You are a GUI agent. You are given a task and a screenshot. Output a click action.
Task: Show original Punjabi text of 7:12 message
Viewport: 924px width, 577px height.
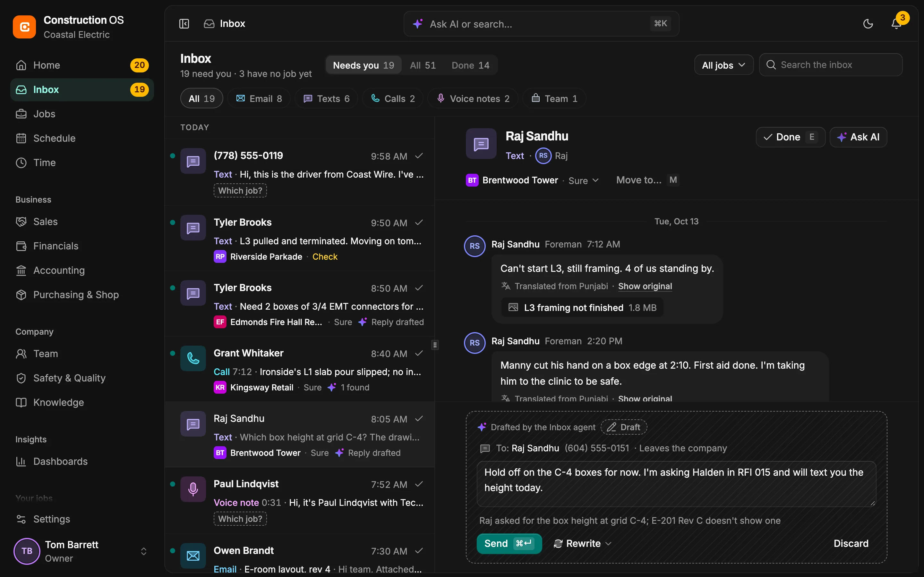[x=645, y=286]
